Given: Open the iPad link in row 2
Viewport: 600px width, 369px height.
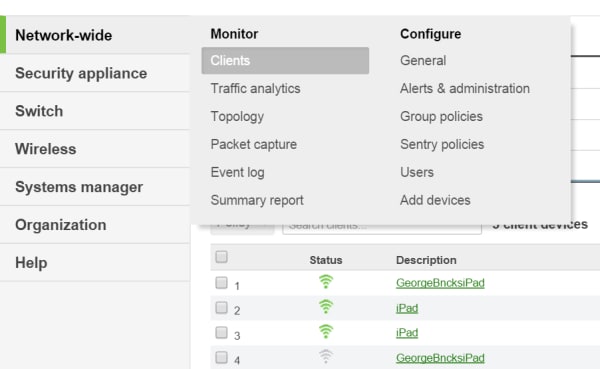Looking at the screenshot, I should [x=407, y=308].
